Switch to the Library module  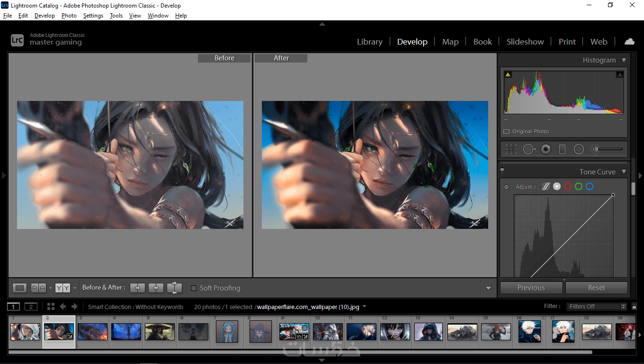point(369,42)
